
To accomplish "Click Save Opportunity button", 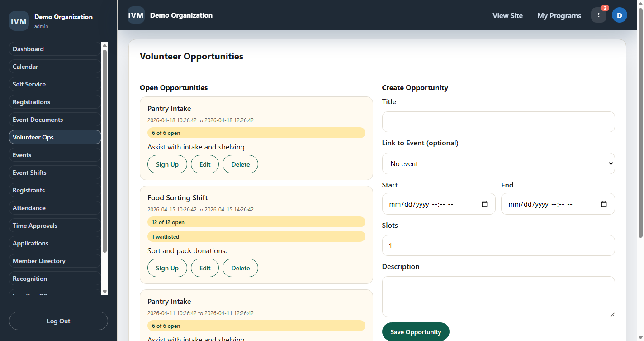I will 415,332.
